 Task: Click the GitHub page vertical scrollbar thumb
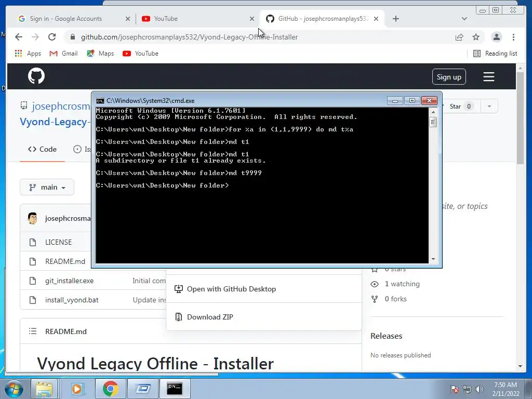click(521, 119)
